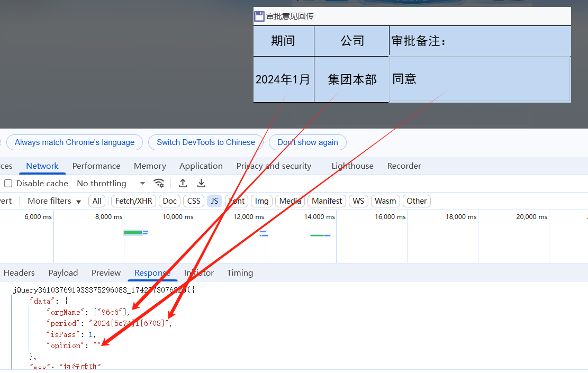The image size is (588, 373).
Task: Select the Wasm filter chip
Action: coord(385,201)
